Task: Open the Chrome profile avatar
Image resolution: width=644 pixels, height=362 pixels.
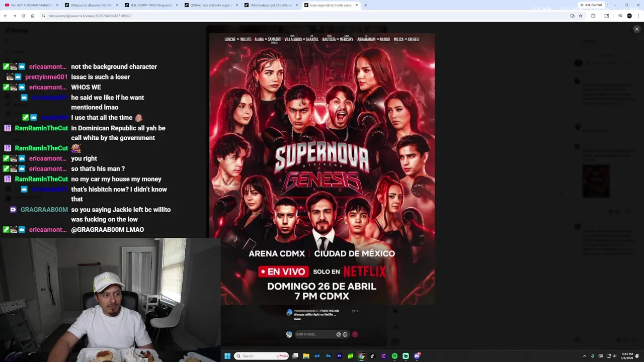Action: [x=629, y=16]
